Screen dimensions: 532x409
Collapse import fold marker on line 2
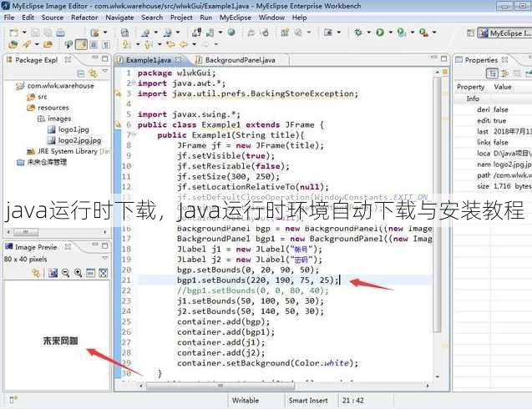134,83
